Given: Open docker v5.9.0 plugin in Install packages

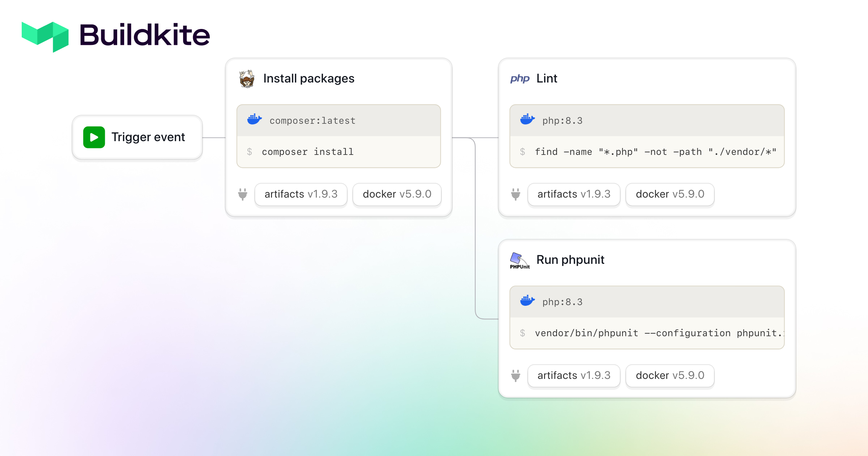Looking at the screenshot, I should click(x=397, y=194).
